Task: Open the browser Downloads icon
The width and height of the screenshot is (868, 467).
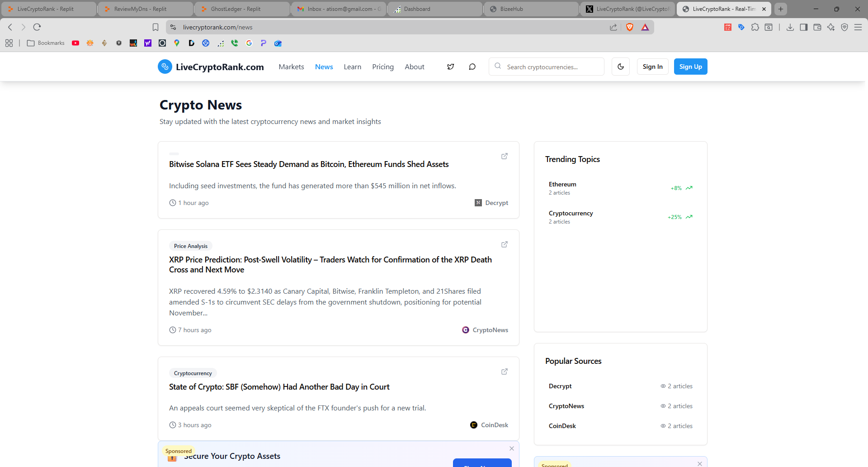Action: 790,27
